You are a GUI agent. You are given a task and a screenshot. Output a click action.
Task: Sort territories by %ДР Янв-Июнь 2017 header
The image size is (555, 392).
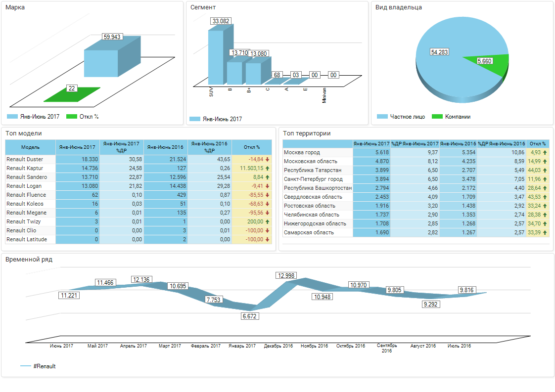point(415,144)
